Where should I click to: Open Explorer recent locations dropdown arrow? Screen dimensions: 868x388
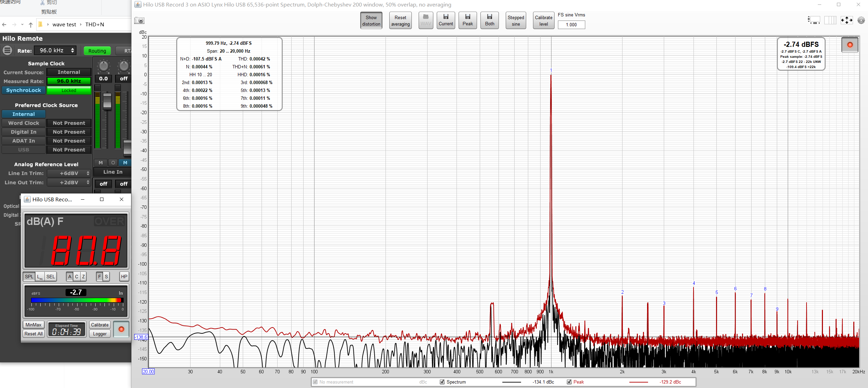pyautogui.click(x=22, y=25)
